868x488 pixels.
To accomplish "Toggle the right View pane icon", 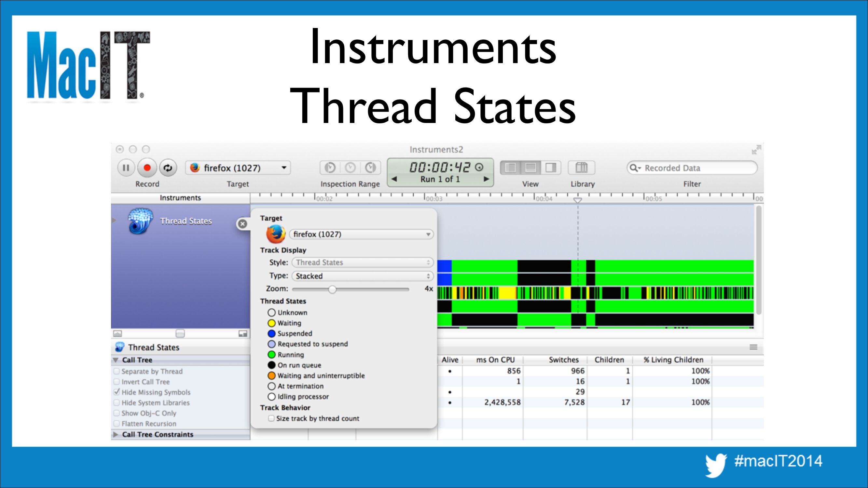I will 551,168.
